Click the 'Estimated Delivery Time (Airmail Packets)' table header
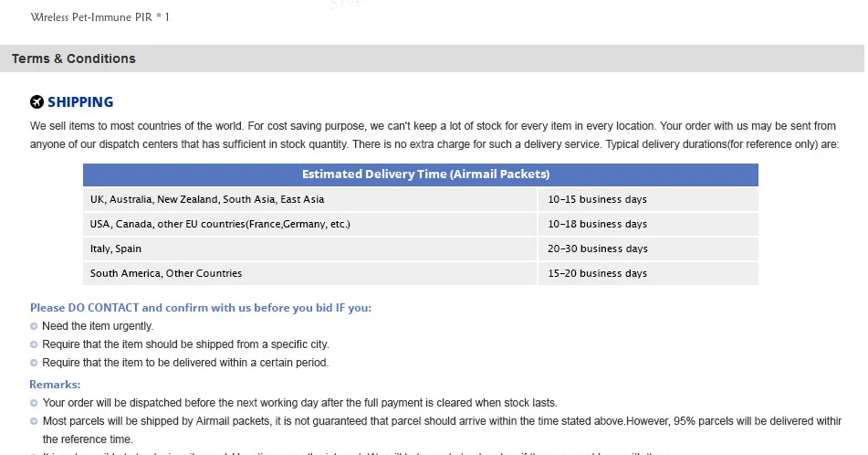Image resolution: width=868 pixels, height=455 pixels. [421, 175]
